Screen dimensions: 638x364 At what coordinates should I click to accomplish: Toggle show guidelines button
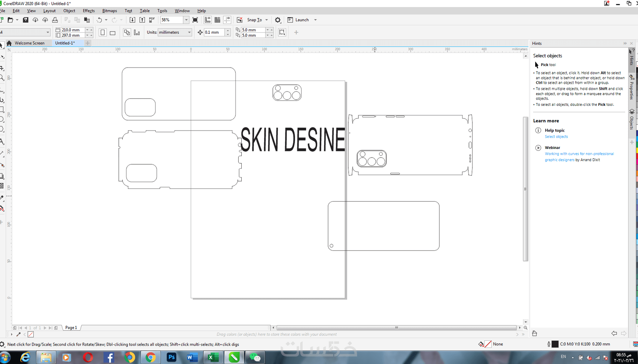click(227, 20)
